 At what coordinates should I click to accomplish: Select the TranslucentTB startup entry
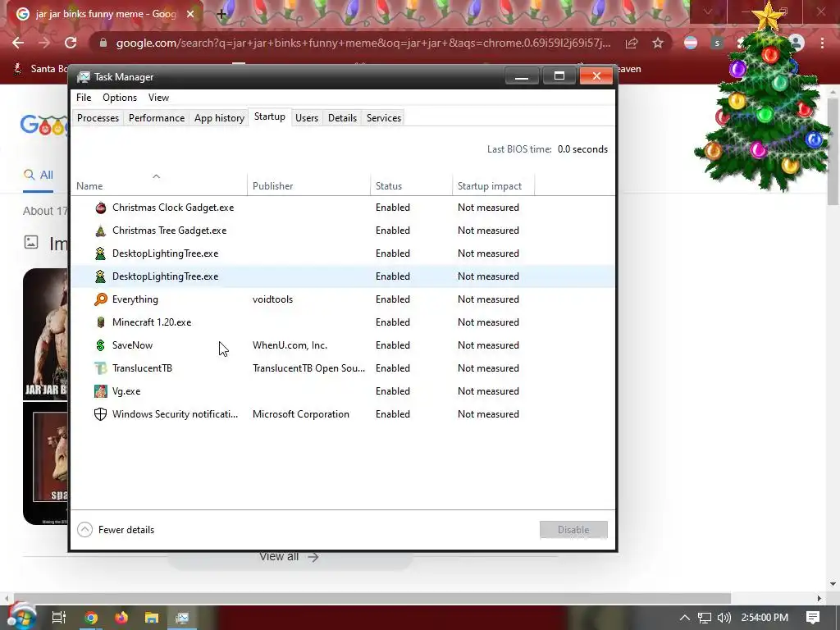coord(343,368)
